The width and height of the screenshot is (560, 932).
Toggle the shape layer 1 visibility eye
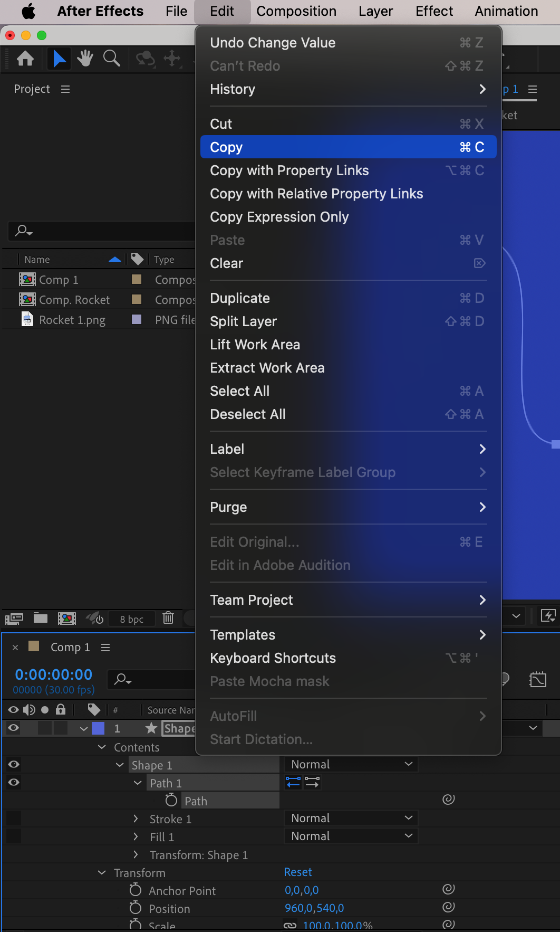point(14,728)
